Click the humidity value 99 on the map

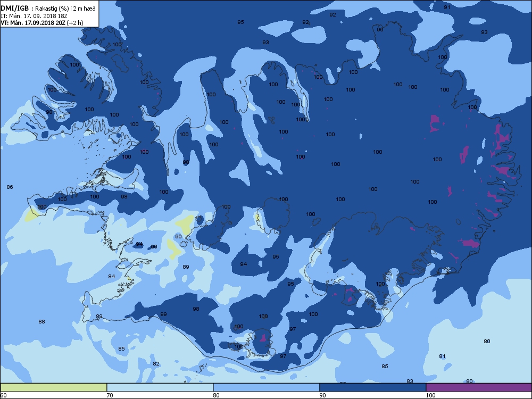click(x=163, y=314)
